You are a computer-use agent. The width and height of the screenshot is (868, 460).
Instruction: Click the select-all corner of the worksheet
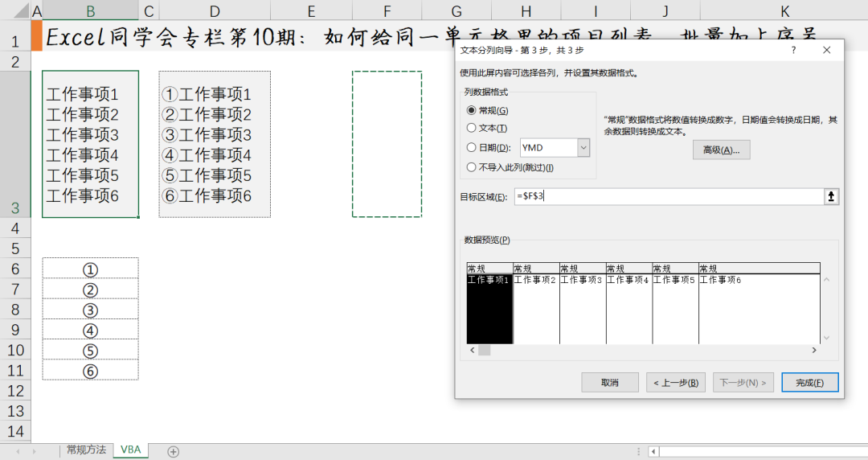point(14,11)
